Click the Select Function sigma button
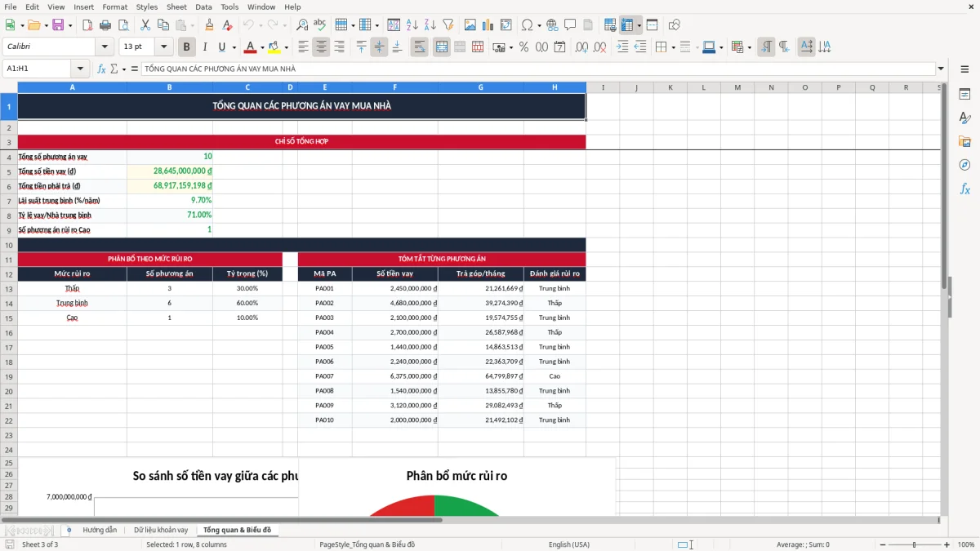The height and width of the screenshot is (551, 980). 114,69
